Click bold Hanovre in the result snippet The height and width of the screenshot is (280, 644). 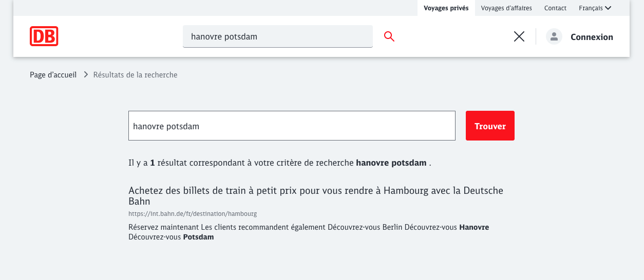coord(473,227)
